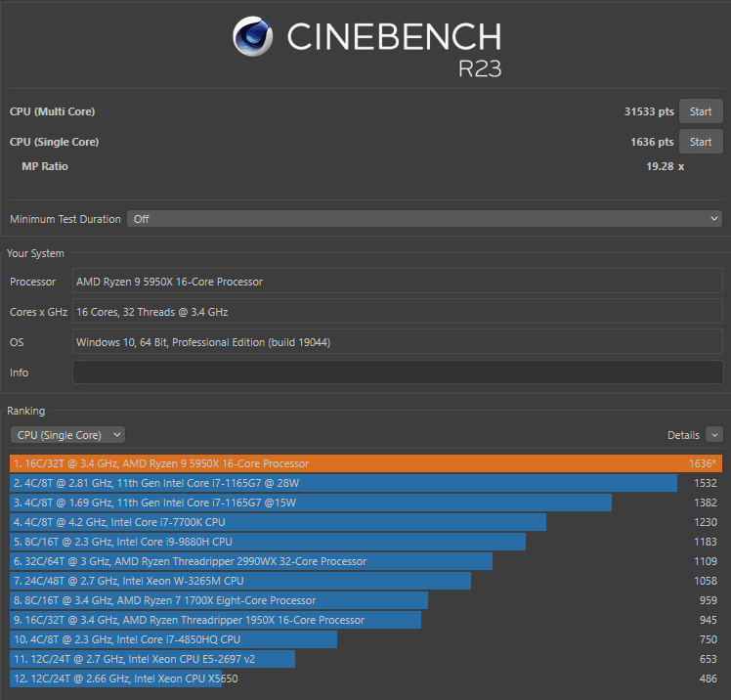Select the Core i7-7700K ranking entry
The height and width of the screenshot is (700, 731).
(x=365, y=522)
